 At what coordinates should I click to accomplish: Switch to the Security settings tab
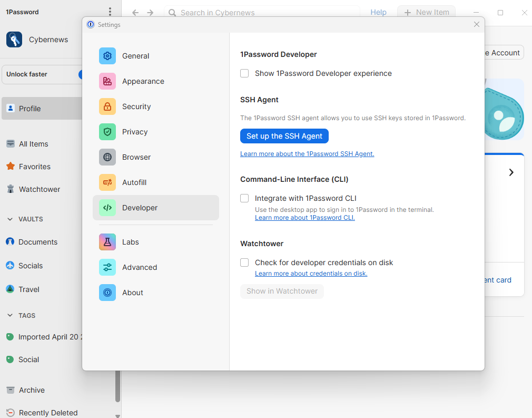156,106
